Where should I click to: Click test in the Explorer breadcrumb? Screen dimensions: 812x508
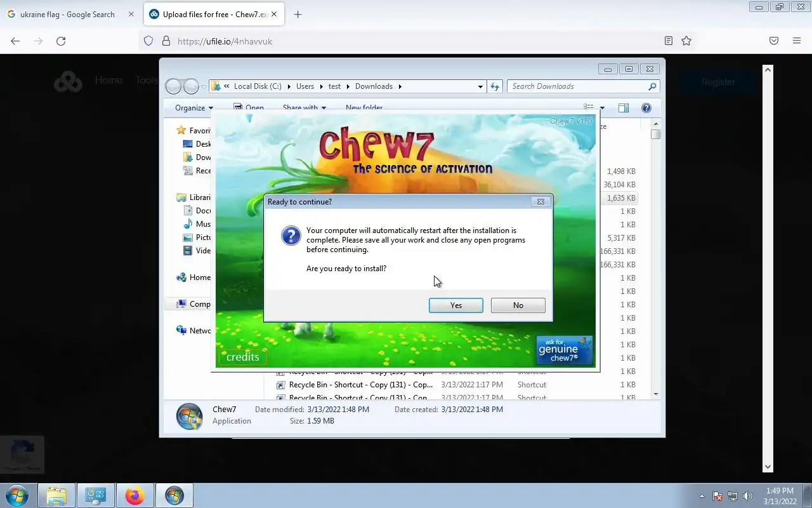334,86
